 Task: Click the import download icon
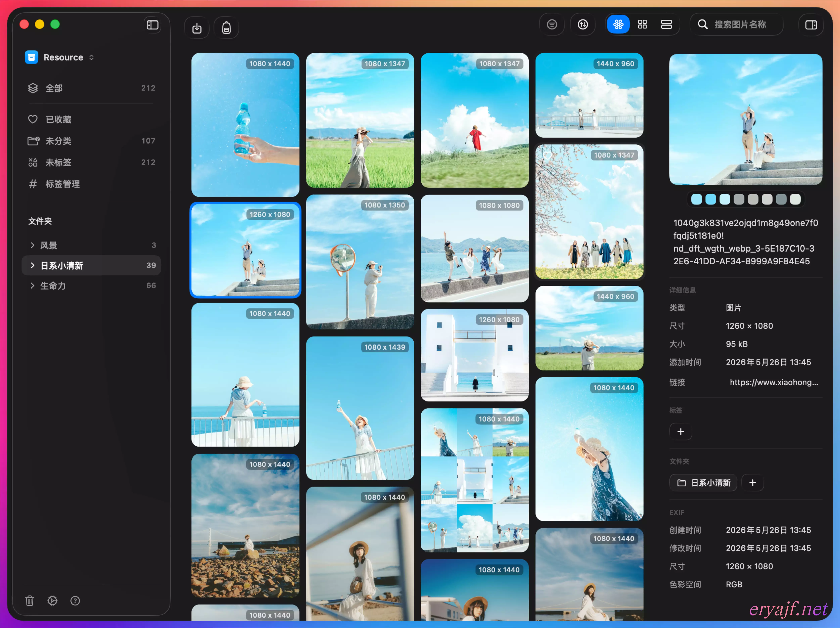pos(197,28)
